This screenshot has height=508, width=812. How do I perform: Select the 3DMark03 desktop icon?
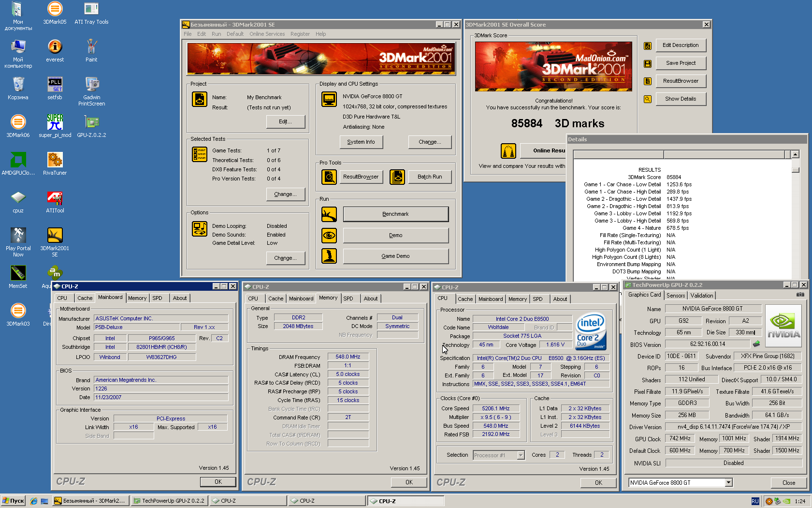pos(18,315)
